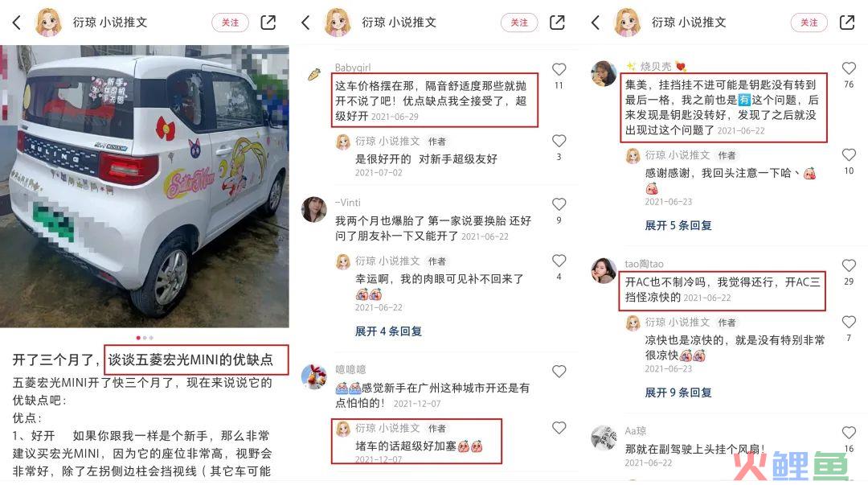Expand 展开 9 条回复 replies

pos(678,393)
